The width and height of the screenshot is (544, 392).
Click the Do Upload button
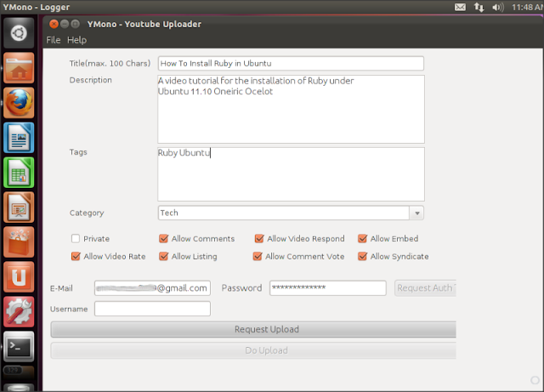click(253, 350)
